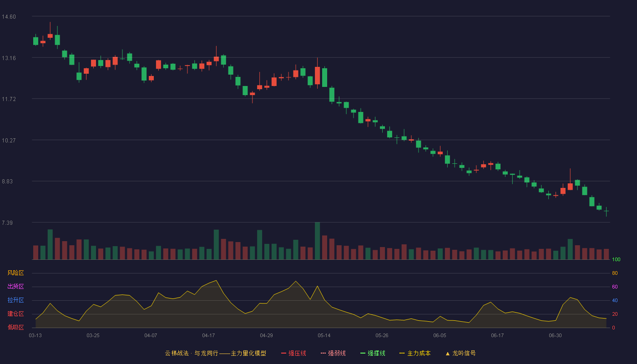The height and width of the screenshot is (364, 637).
Task: Select the 04-07 date label
Action: coord(151,335)
